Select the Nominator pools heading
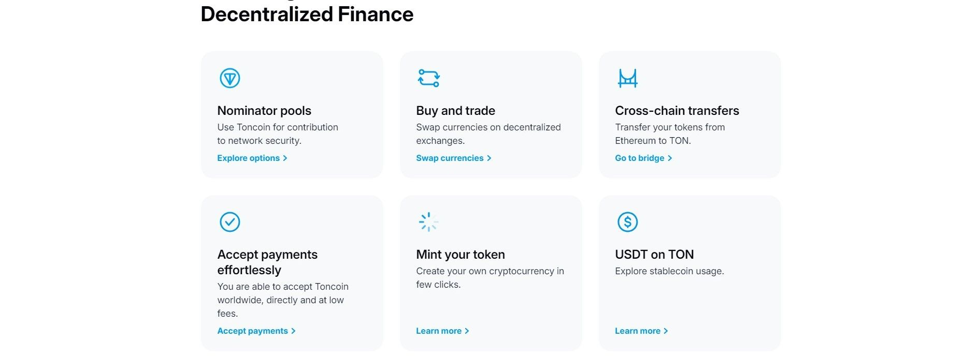980x356 pixels. [x=264, y=111]
